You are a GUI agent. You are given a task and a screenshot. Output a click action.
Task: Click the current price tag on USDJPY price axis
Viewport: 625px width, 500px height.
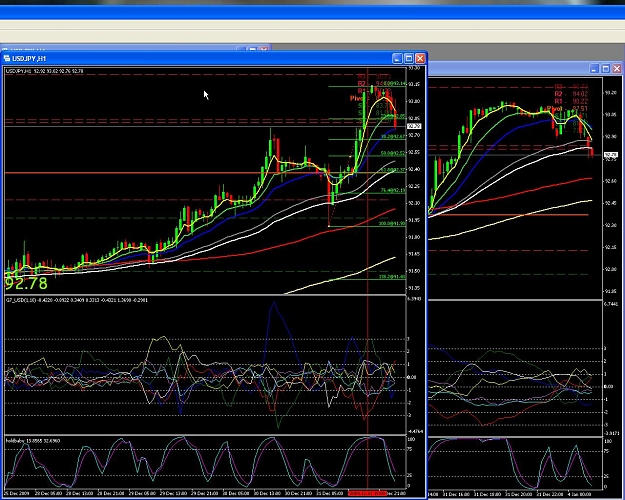[414, 126]
